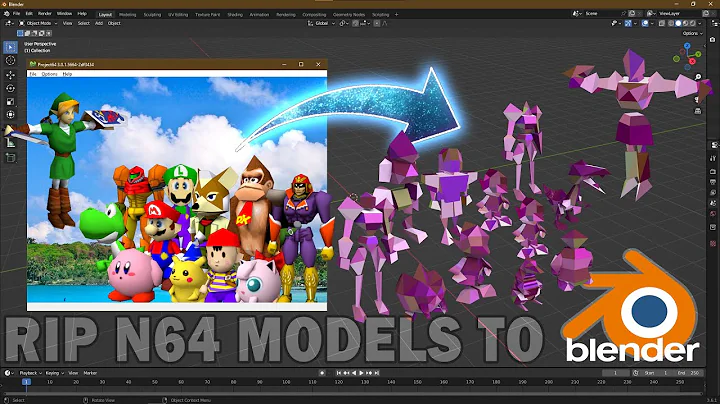Set selection mode to new selection

[20, 34]
